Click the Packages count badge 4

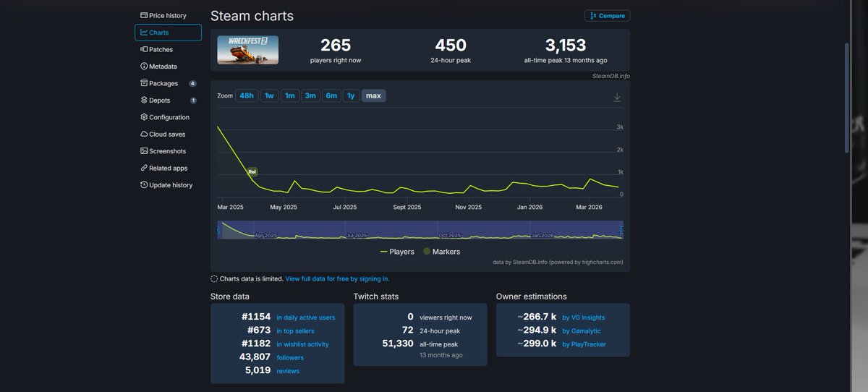tap(193, 83)
